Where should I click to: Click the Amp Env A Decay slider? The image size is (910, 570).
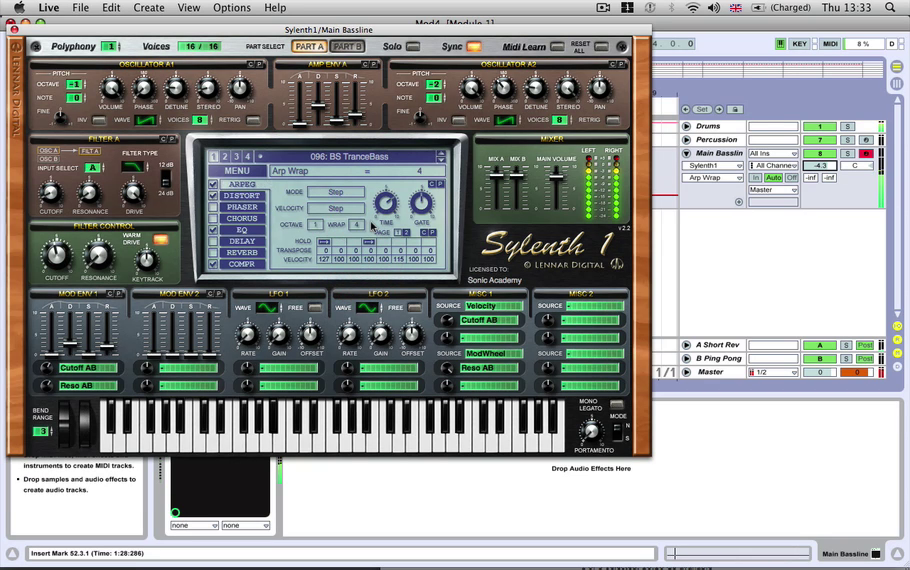pyautogui.click(x=318, y=106)
